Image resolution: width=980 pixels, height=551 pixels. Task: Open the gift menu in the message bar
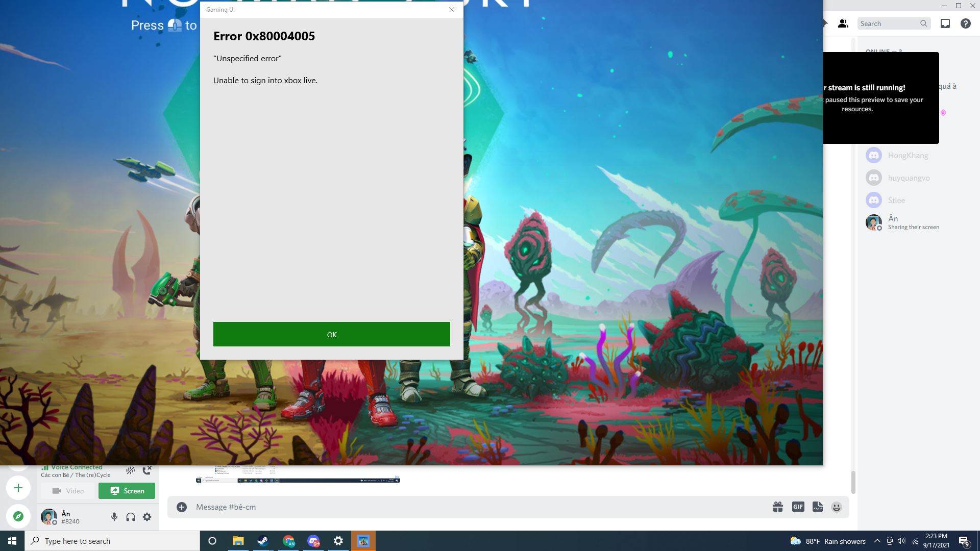778,507
